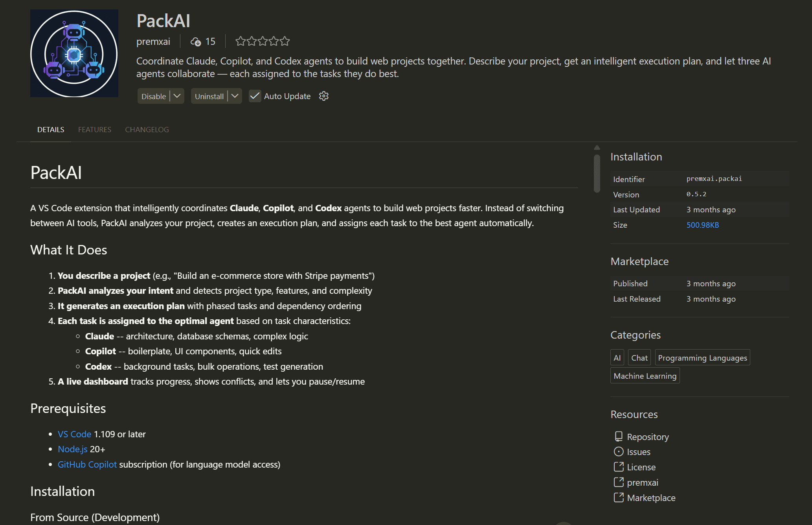The height and width of the screenshot is (525, 812).
Task: Click the License external link icon
Action: [619, 467]
